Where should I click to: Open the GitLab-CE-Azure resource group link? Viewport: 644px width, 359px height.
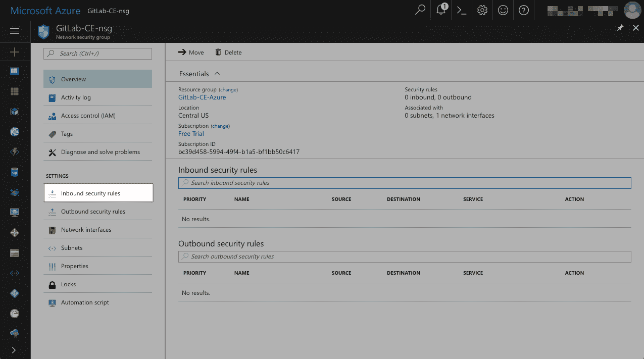[202, 97]
